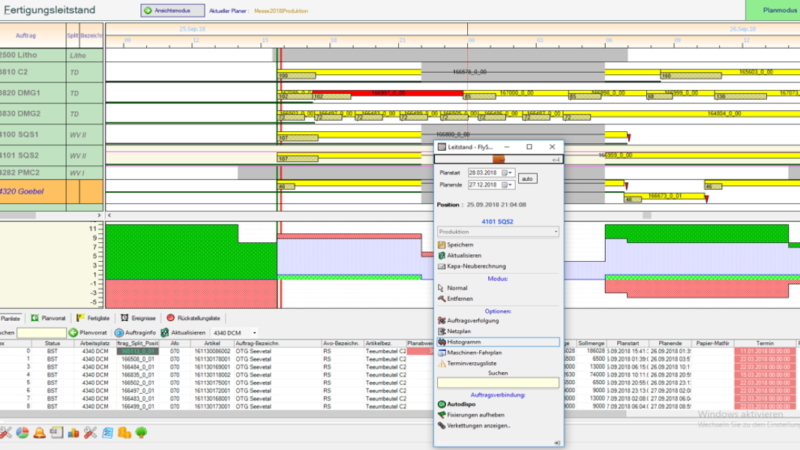The width and height of the screenshot is (800, 450).
Task: Click cell 161130086002 in Artikel column
Action: click(212, 351)
